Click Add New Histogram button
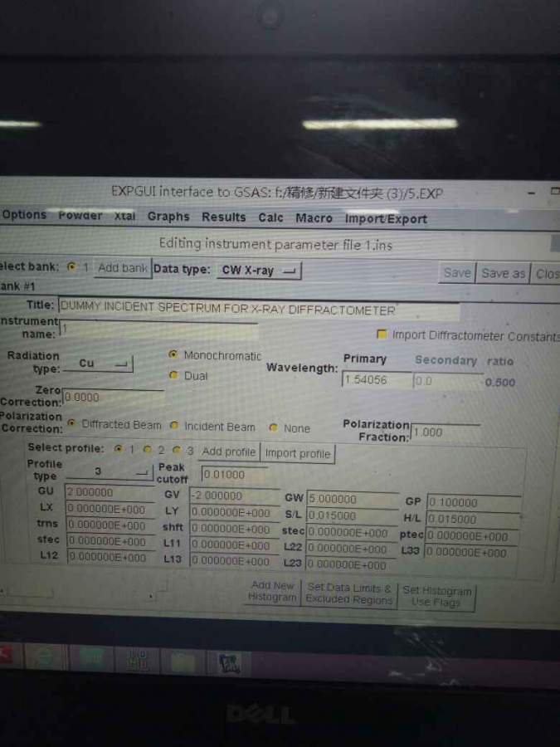The width and height of the screenshot is (560, 747). pos(273,591)
